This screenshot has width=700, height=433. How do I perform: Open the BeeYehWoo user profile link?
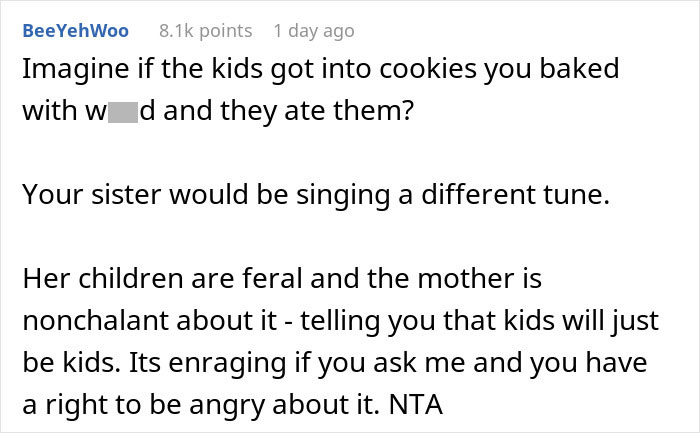(x=75, y=31)
